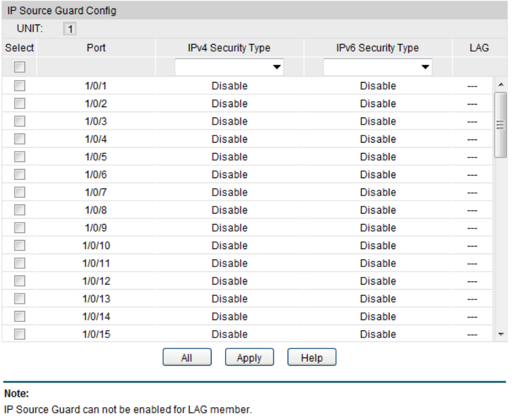Viewport: 512px width, 420px height.
Task: Open the Help button
Action: point(311,358)
